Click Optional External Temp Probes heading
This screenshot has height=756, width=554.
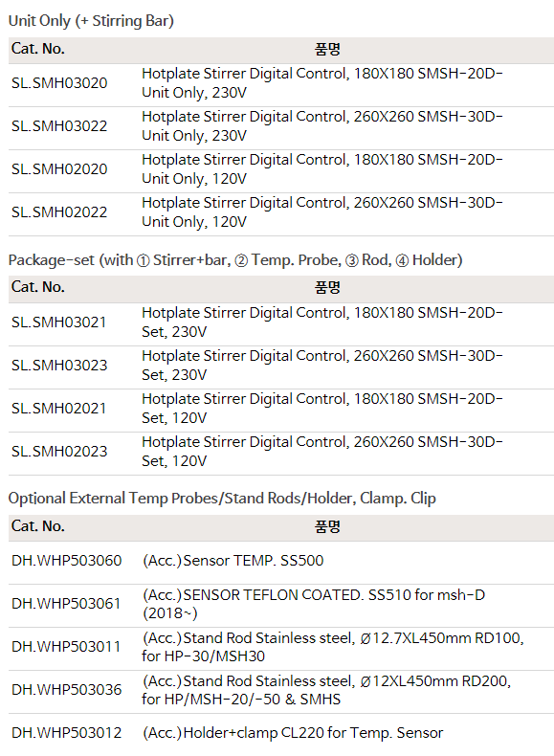[222, 499]
